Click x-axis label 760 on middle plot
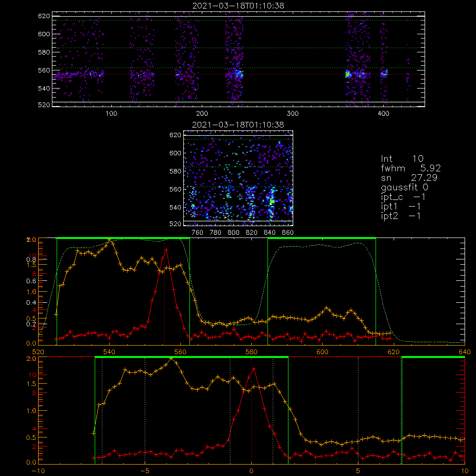 (198, 233)
